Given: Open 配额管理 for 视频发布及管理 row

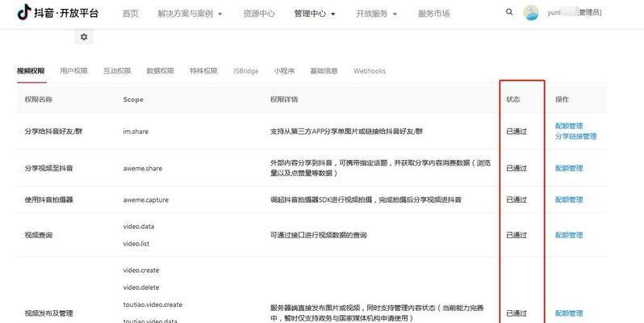Looking at the screenshot, I should [x=569, y=313].
